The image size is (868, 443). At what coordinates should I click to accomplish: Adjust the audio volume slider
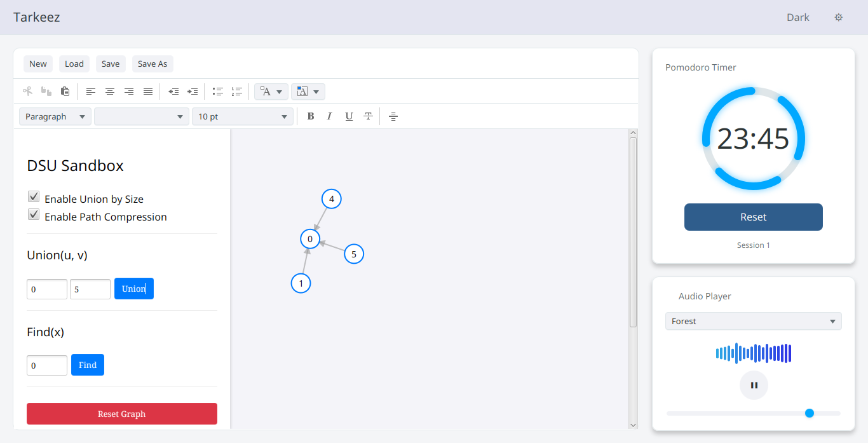pyautogui.click(x=754, y=413)
